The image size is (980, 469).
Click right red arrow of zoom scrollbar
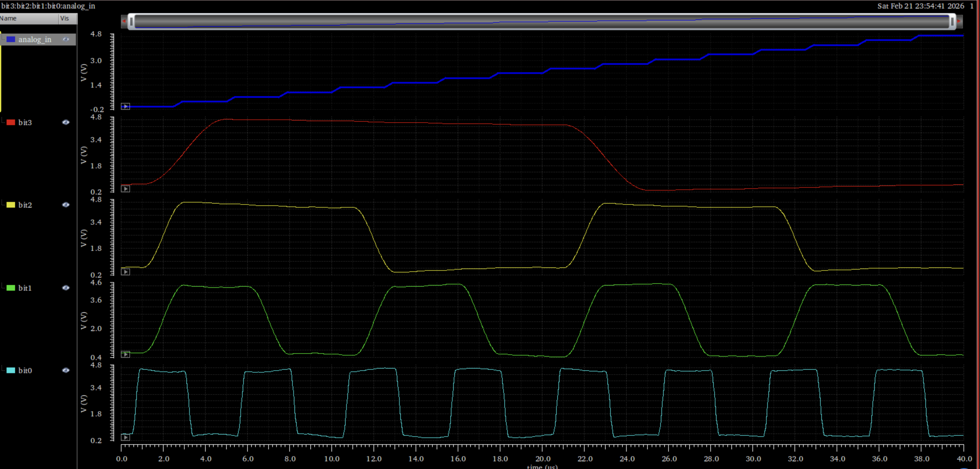(x=959, y=22)
